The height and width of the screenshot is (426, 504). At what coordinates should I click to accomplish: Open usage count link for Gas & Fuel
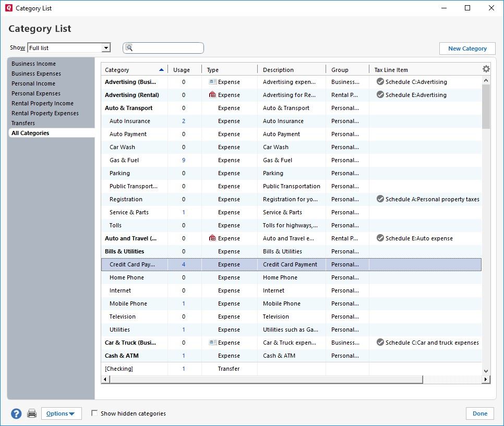click(184, 160)
